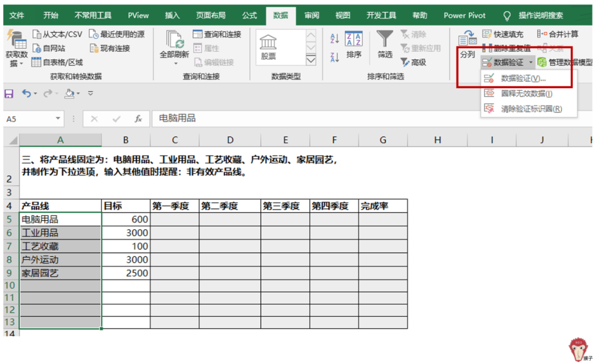594x364 pixels.
Task: Expand the 数据验证 dropdown arrow
Action: click(531, 62)
